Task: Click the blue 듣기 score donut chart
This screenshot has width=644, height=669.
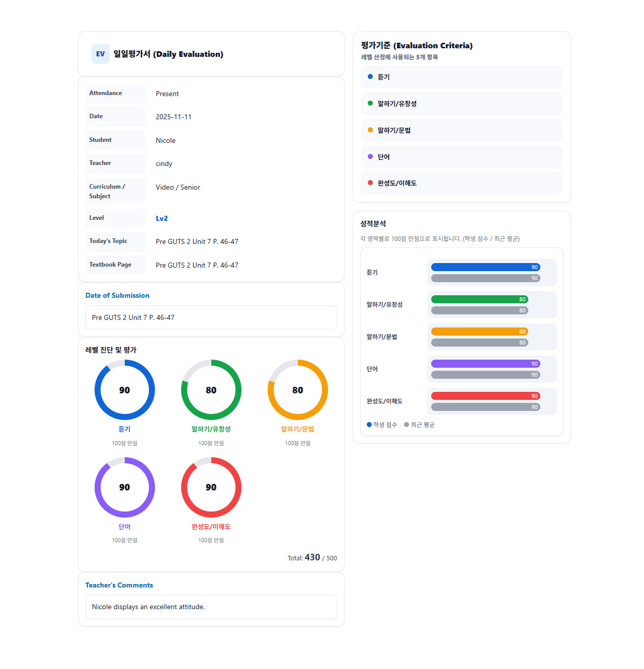Action: click(125, 390)
